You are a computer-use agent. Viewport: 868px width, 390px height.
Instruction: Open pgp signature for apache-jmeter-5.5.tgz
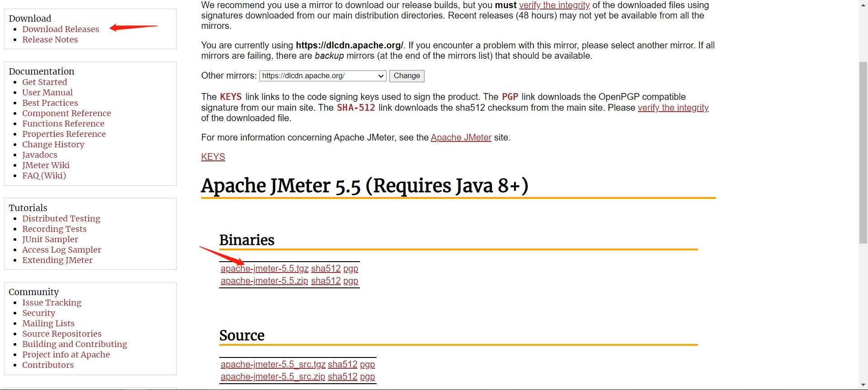pos(351,269)
